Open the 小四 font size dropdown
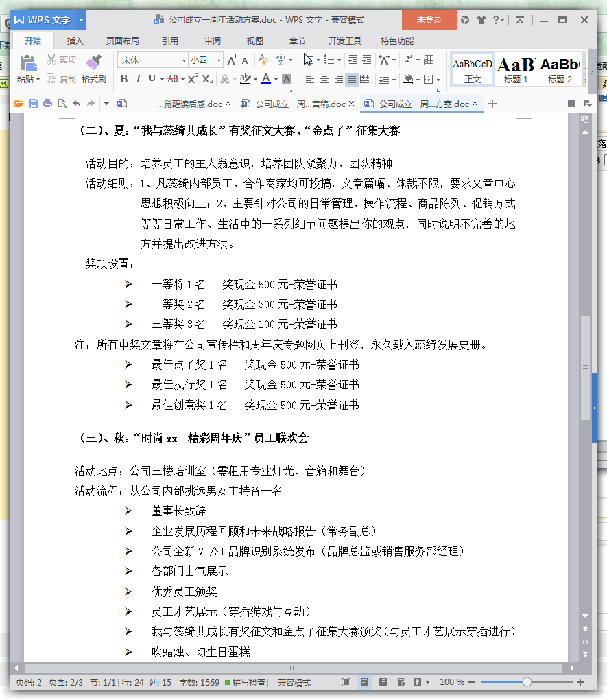 (219, 60)
